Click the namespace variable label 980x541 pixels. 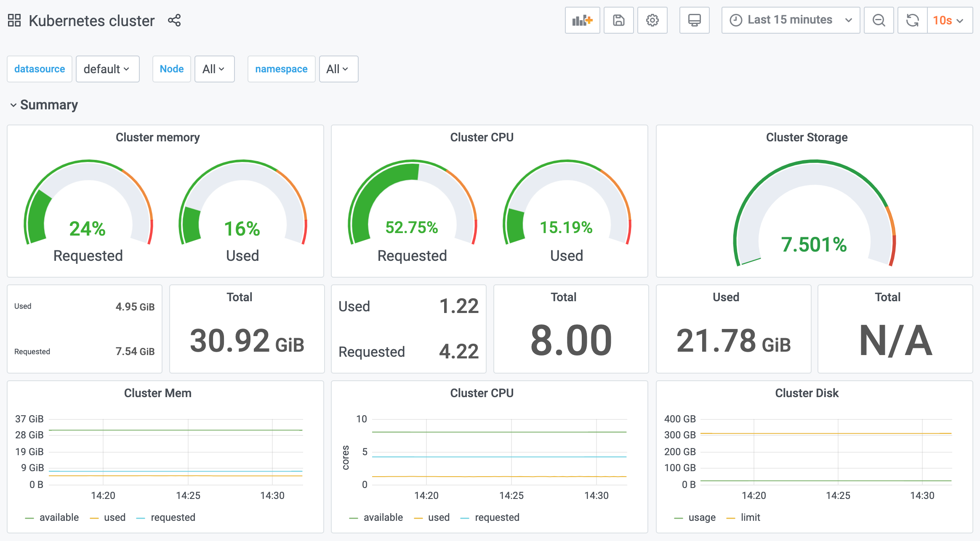click(x=281, y=69)
